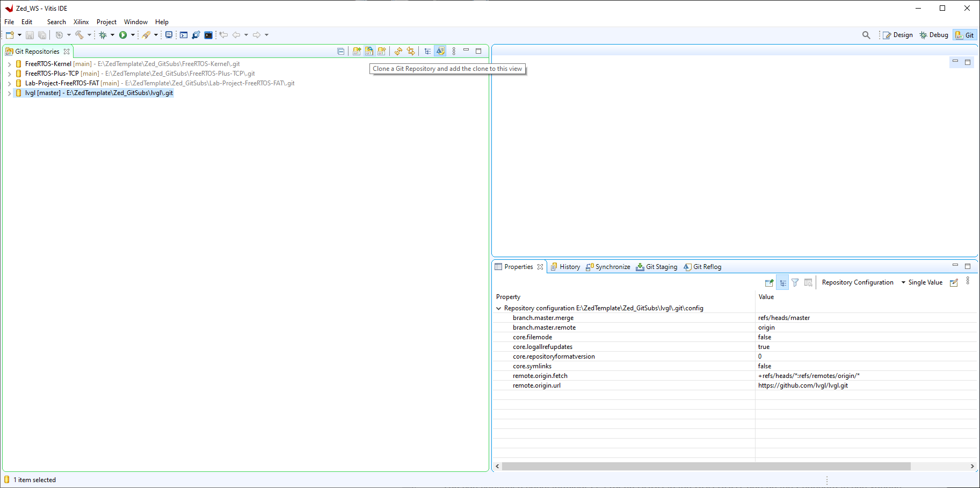
Task: Collapse all in Git Repositories view
Action: (340, 51)
